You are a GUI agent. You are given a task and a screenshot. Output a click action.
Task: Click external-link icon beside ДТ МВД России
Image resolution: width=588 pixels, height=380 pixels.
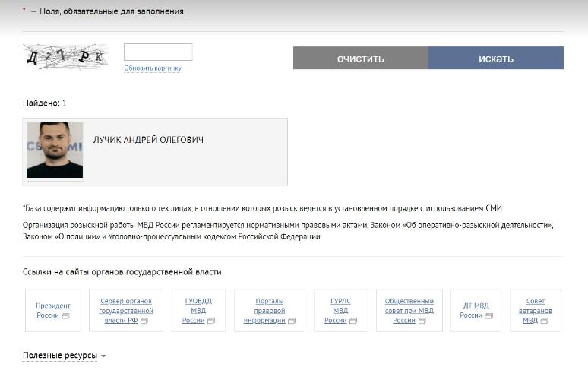click(x=488, y=316)
